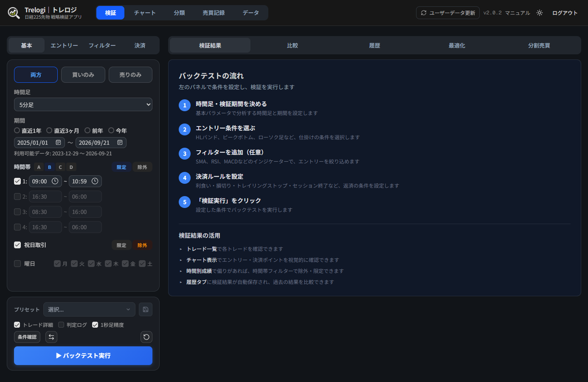
Task: Click the start date field 2025/01/01
Action: click(x=39, y=143)
